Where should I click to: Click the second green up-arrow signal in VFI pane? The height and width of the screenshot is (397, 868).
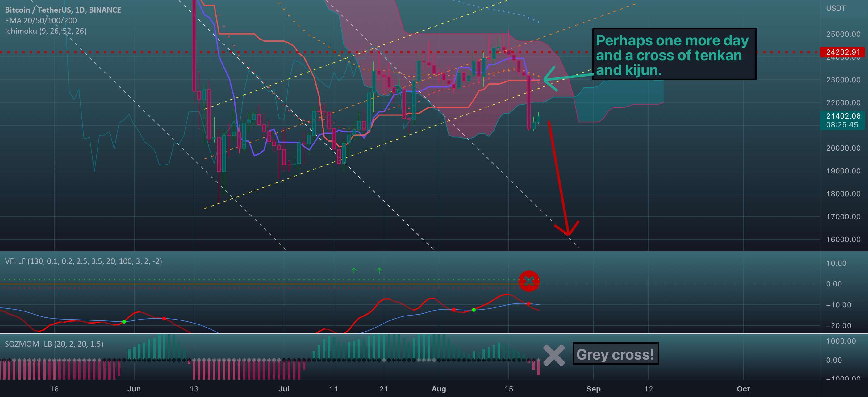pyautogui.click(x=379, y=271)
